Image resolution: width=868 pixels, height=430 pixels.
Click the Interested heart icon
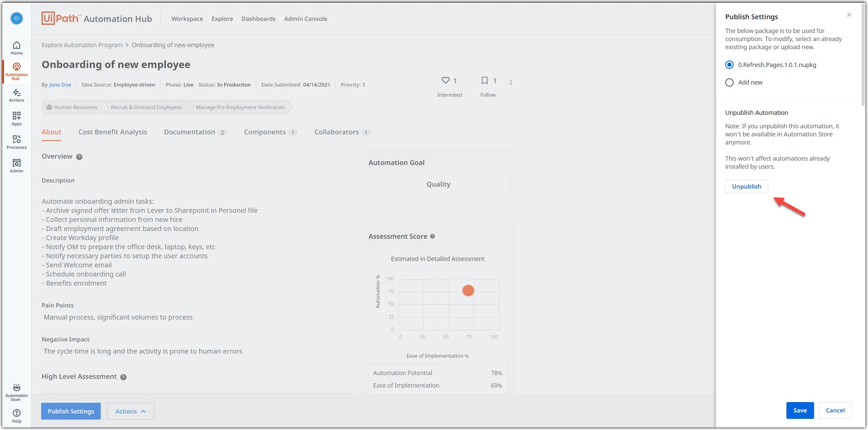point(445,80)
